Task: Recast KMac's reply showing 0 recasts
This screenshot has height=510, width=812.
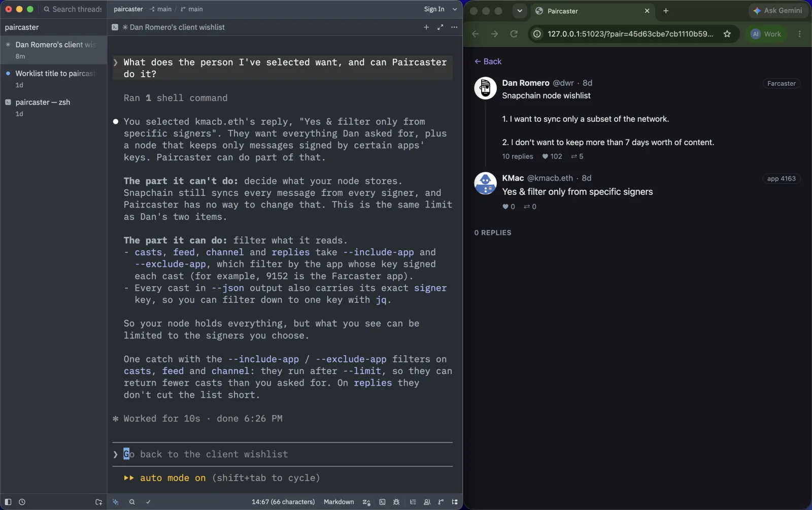Action: (530, 207)
